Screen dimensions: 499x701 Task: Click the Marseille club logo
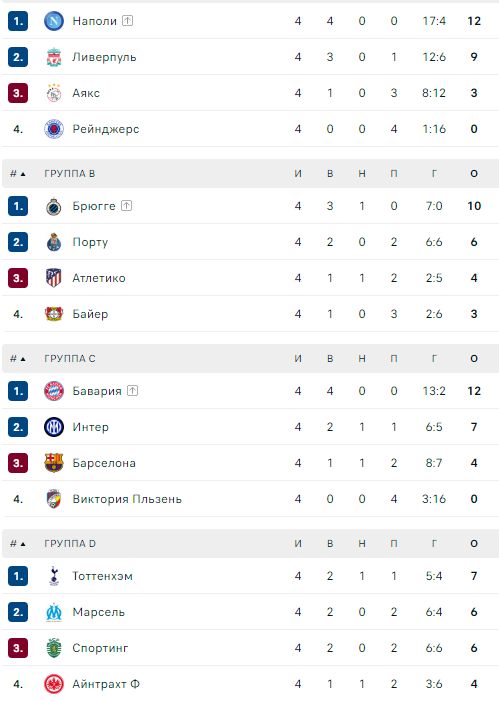[54, 612]
